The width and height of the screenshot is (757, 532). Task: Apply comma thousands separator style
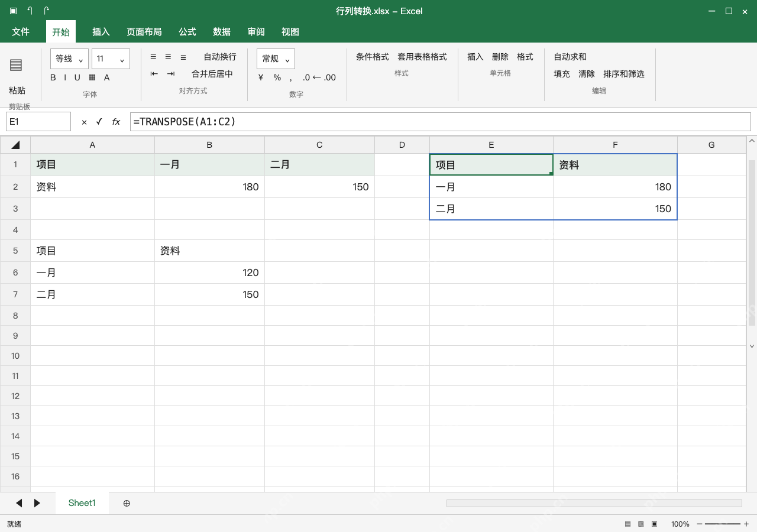point(291,79)
